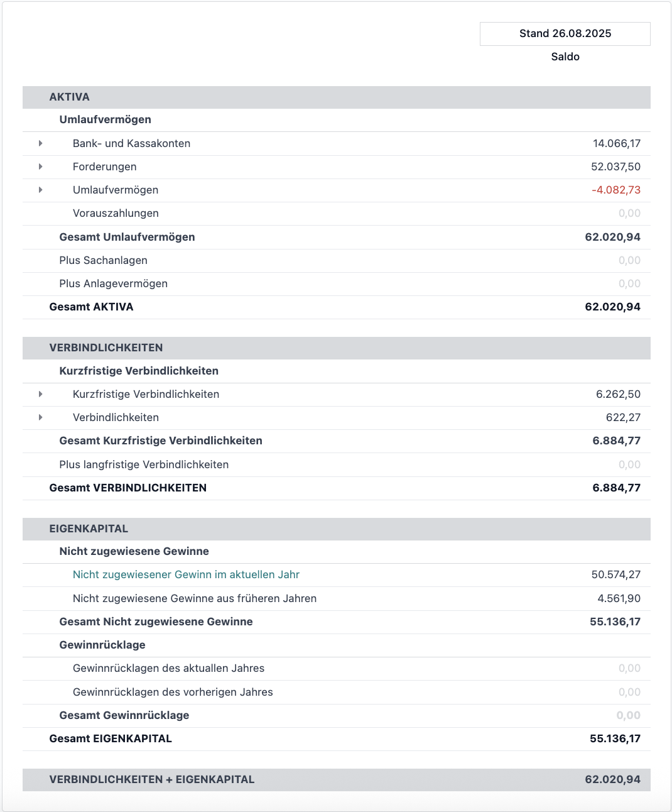Click the red negative amount -4.082,73

pyautogui.click(x=615, y=190)
